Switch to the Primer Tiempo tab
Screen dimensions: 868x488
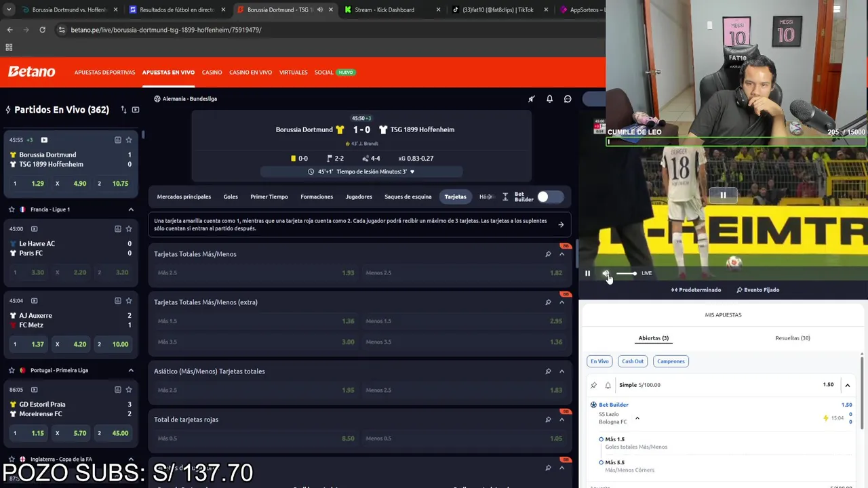click(x=269, y=197)
